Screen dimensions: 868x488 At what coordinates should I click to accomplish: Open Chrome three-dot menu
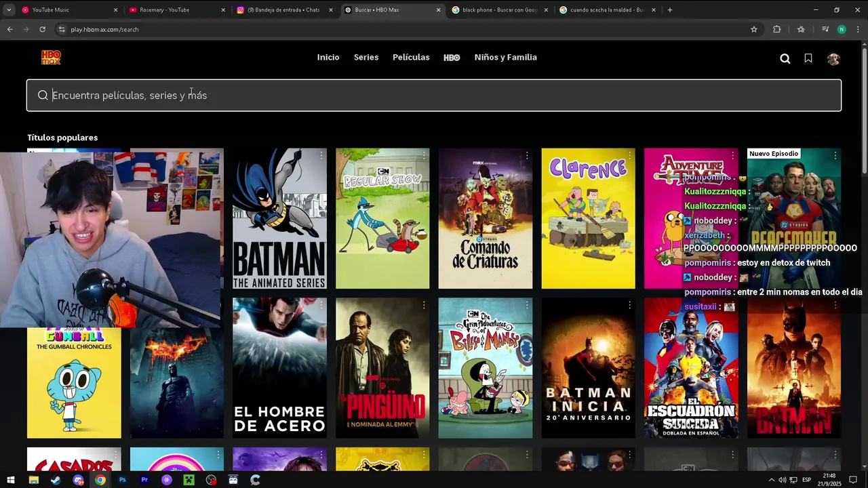858,29
